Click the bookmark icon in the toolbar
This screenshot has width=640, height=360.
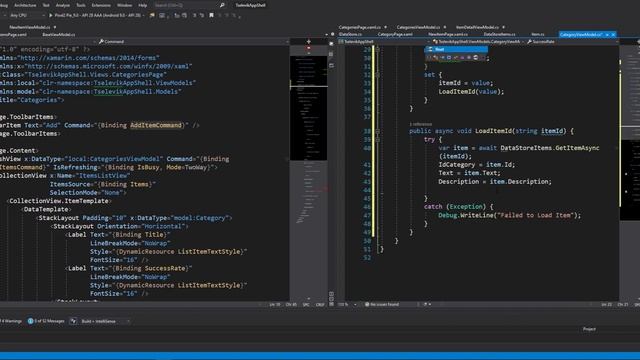pos(211,15)
